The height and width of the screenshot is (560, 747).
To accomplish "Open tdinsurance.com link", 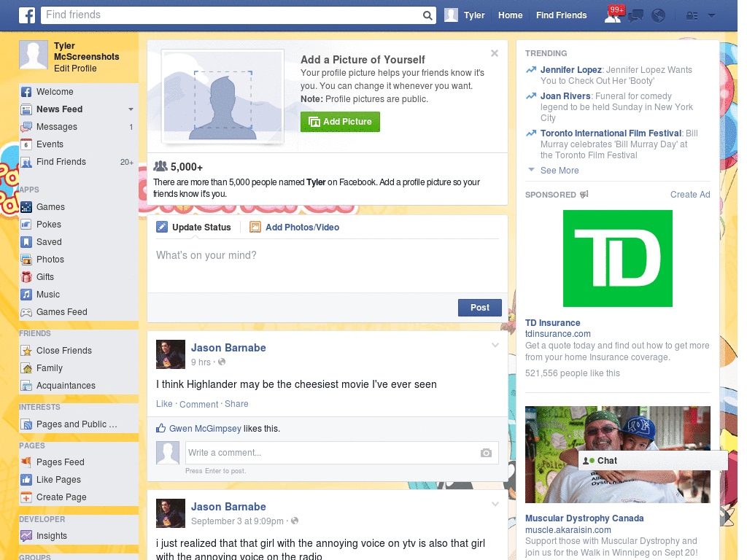I will click(558, 334).
